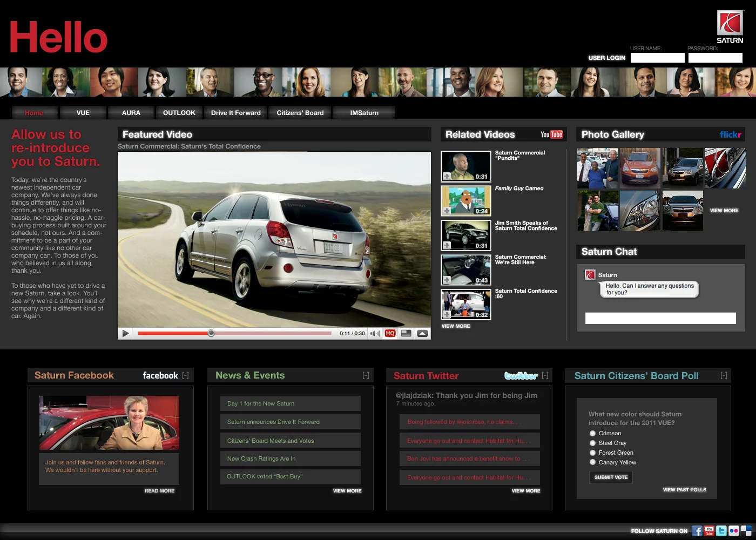Open VIEW PAST POLLS link
This screenshot has width=756, height=540.
pyautogui.click(x=685, y=490)
